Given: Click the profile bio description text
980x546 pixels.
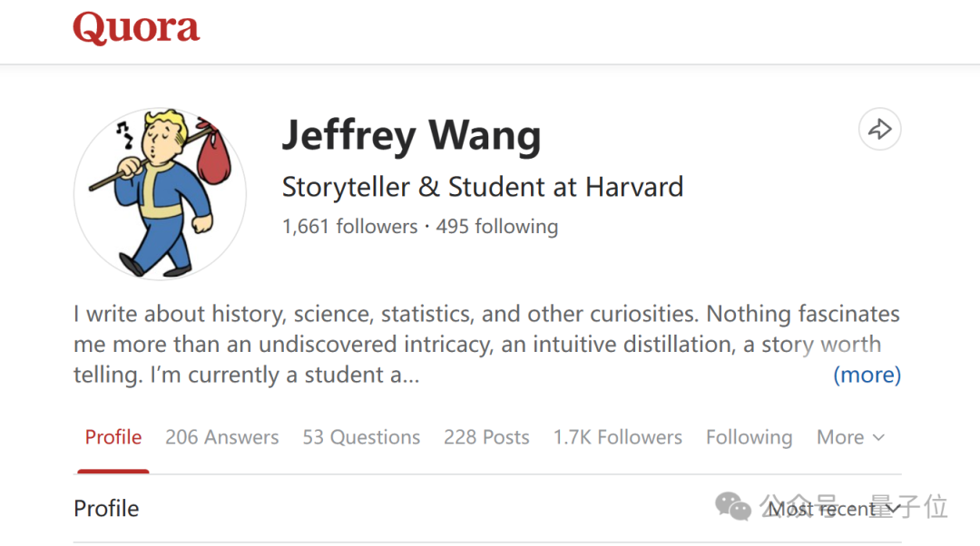Looking at the screenshot, I should [487, 345].
